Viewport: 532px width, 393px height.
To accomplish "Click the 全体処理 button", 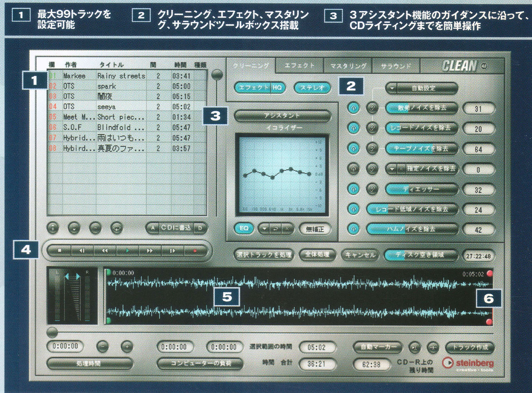I will tap(317, 255).
